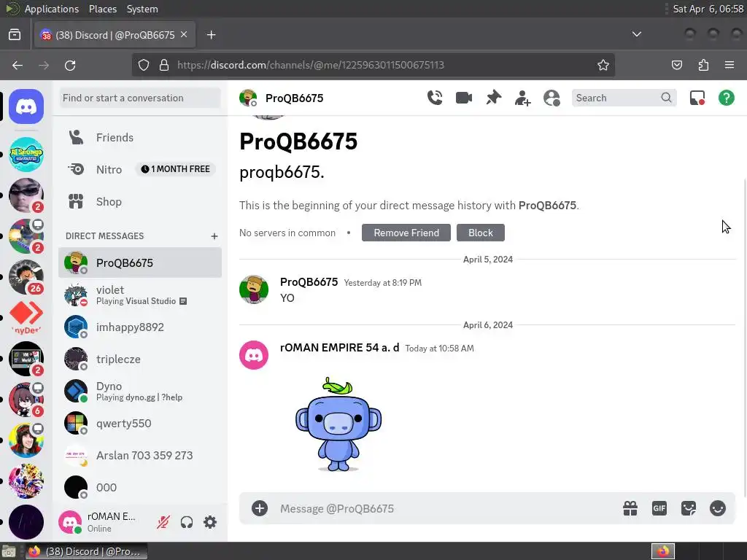
Task: Open the site lock security icon
Action: pos(164,65)
